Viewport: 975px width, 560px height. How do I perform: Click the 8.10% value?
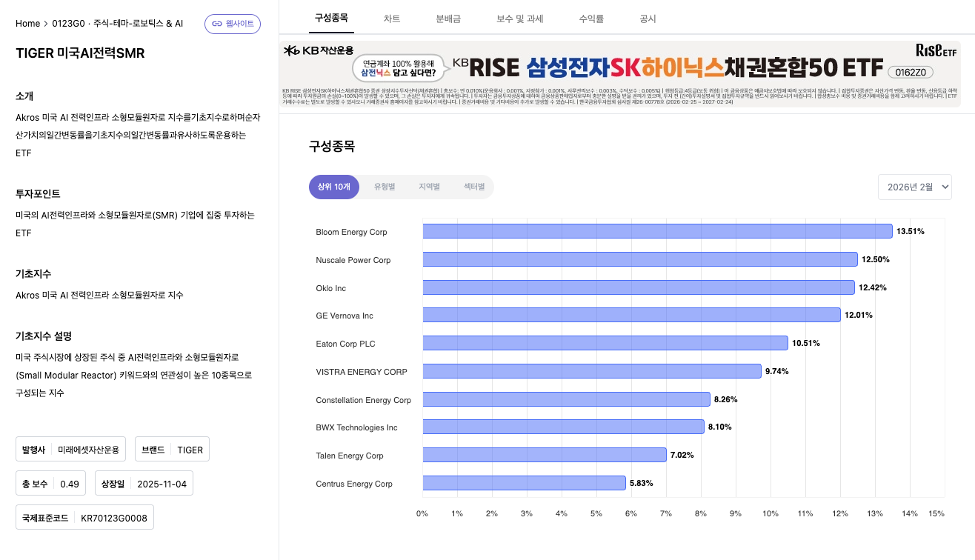(720, 427)
